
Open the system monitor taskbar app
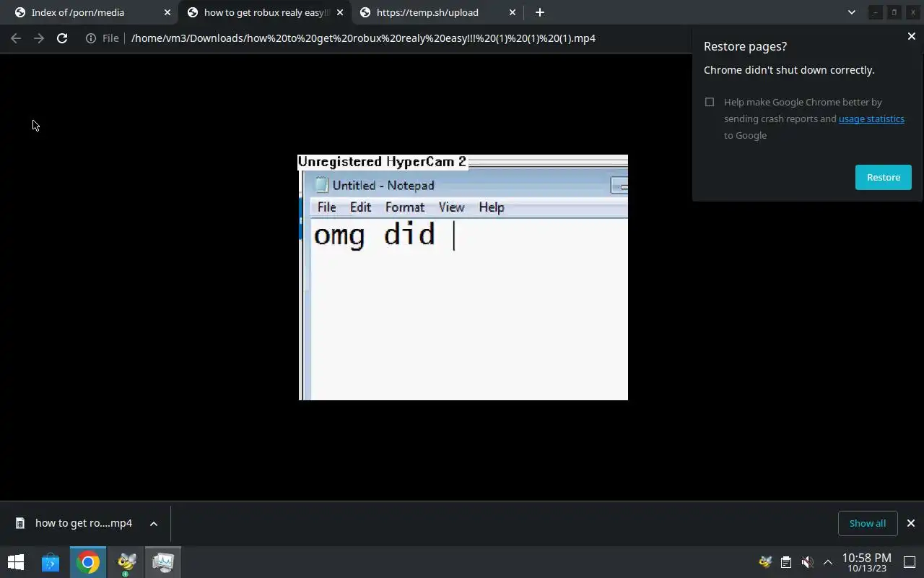coord(163,562)
